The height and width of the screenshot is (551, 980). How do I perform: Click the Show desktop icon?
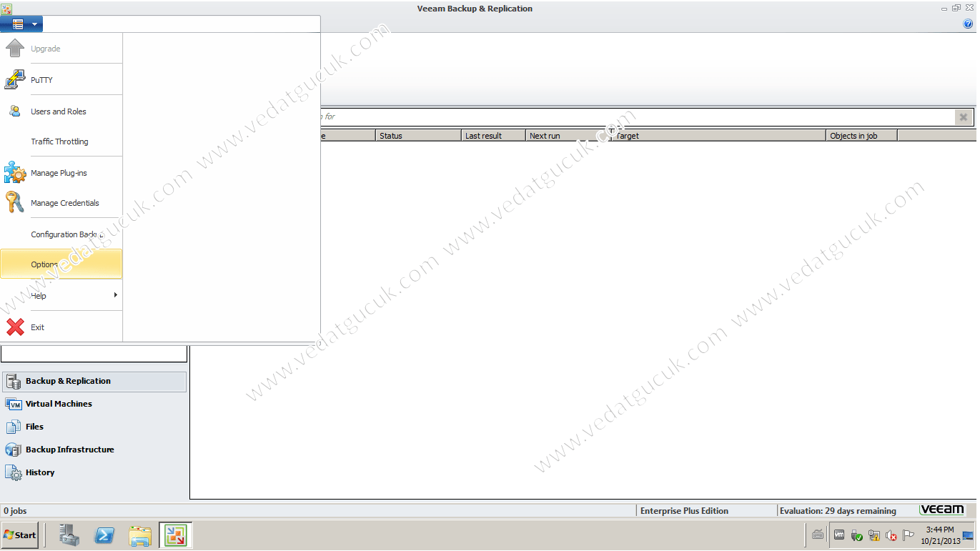click(968, 535)
